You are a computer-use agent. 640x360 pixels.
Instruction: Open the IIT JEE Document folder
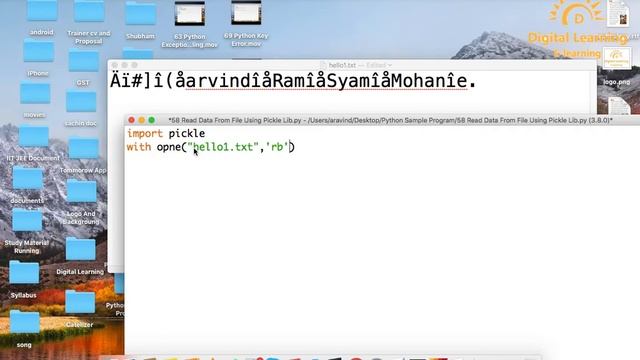click(33, 136)
